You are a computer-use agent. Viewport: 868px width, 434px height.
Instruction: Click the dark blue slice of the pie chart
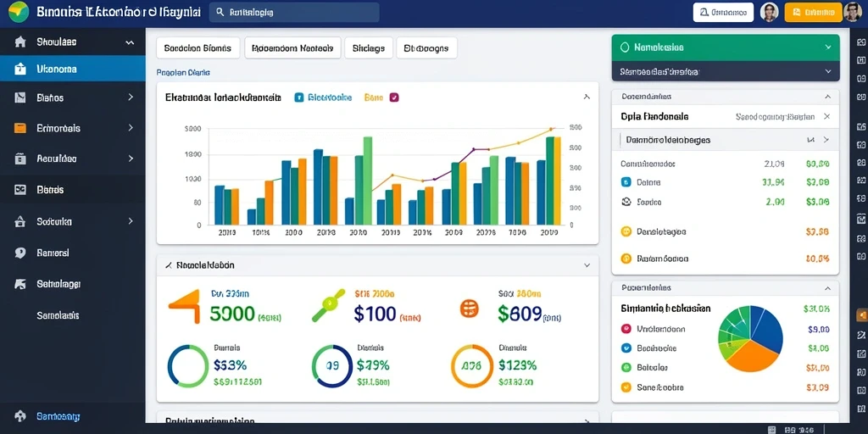[x=766, y=331]
